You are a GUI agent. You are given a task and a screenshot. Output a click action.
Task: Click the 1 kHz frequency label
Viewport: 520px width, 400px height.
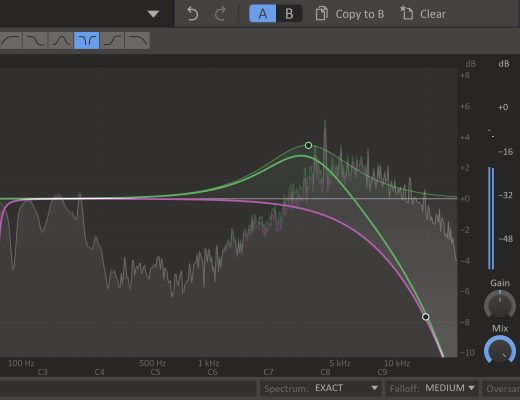[x=208, y=363]
